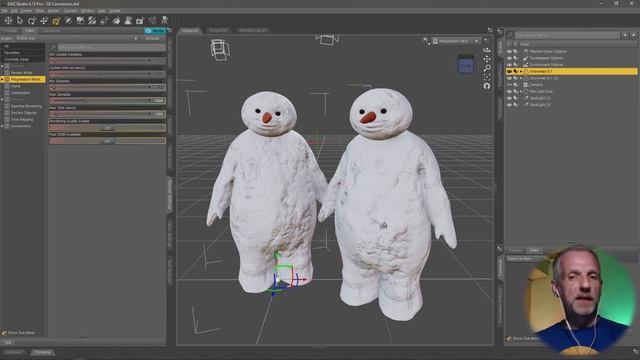Toggle eye for Environment Options row
This screenshot has height=360, width=640.
(509, 64)
